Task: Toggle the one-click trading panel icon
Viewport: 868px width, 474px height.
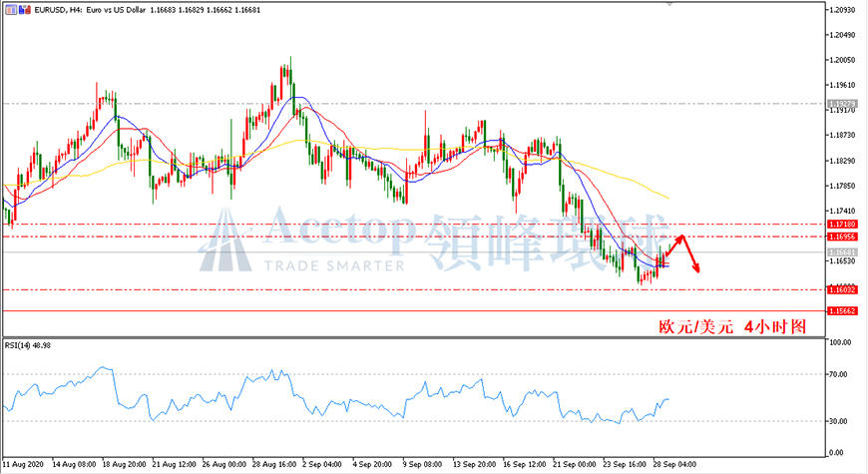Action: tap(11, 10)
